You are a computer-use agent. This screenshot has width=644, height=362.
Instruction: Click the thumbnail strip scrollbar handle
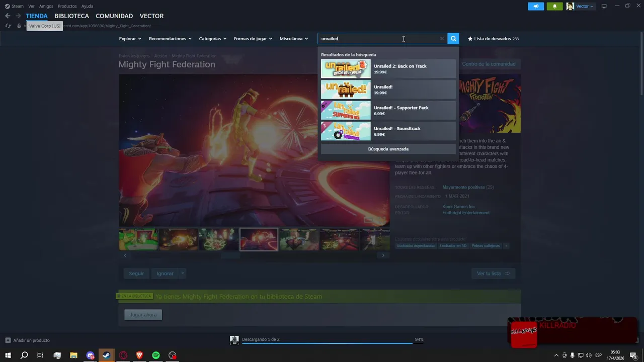tap(230, 255)
